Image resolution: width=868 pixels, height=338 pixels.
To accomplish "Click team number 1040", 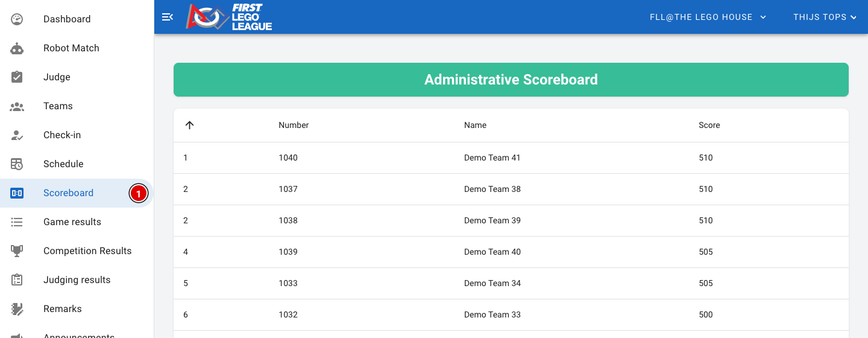I will [x=288, y=158].
